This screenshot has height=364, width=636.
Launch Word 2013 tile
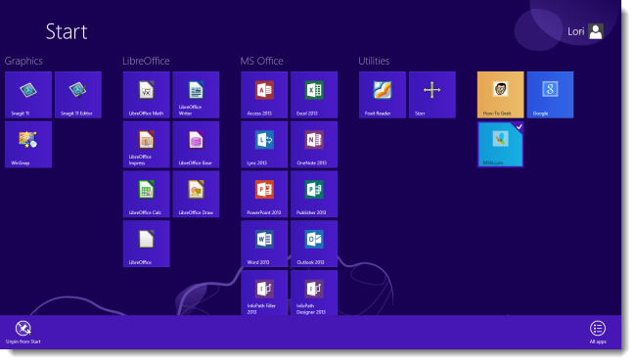coord(264,244)
